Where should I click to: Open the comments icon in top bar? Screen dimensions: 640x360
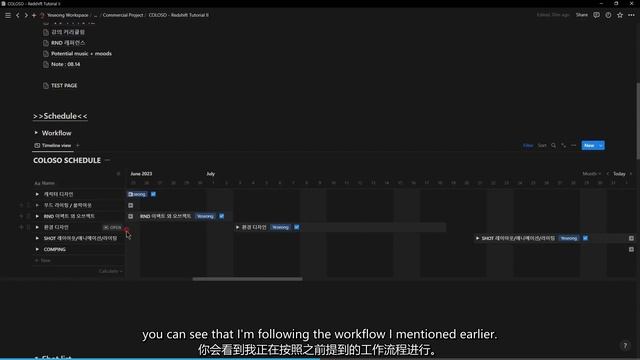[x=596, y=15]
